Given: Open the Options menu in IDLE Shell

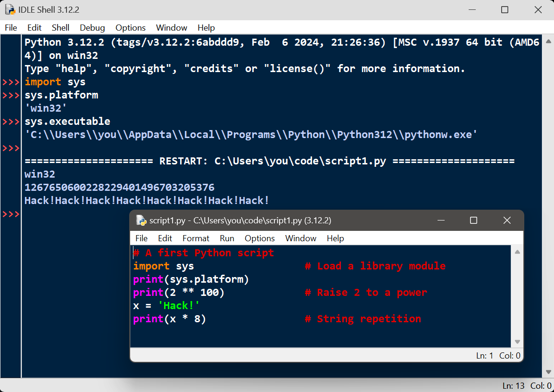Looking at the screenshot, I should click(x=130, y=28).
